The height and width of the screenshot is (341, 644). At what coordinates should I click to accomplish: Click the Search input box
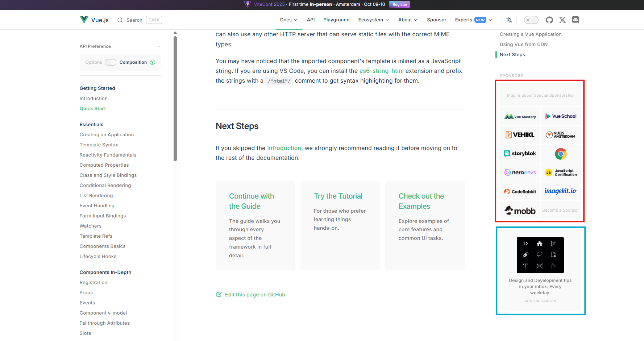(140, 20)
